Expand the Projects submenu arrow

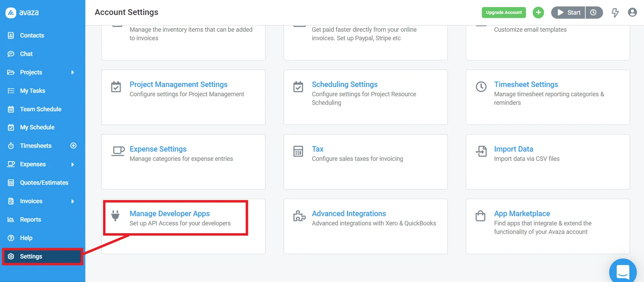click(73, 72)
